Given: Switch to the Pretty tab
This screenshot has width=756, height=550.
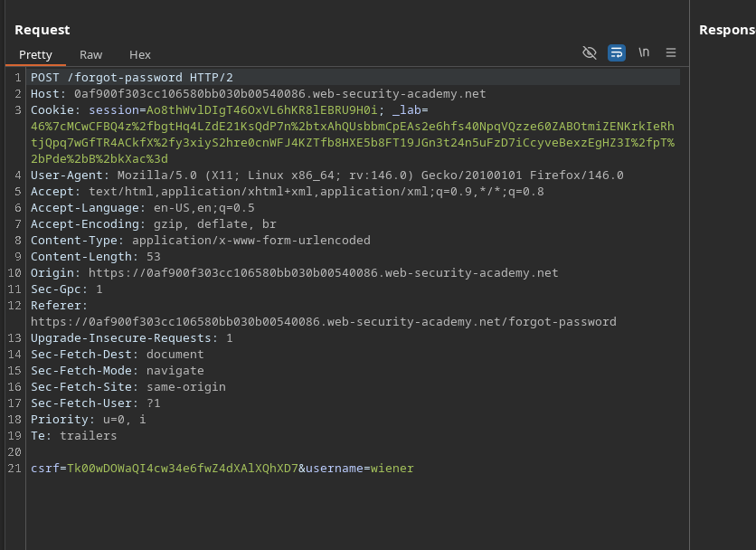Looking at the screenshot, I should 35,54.
